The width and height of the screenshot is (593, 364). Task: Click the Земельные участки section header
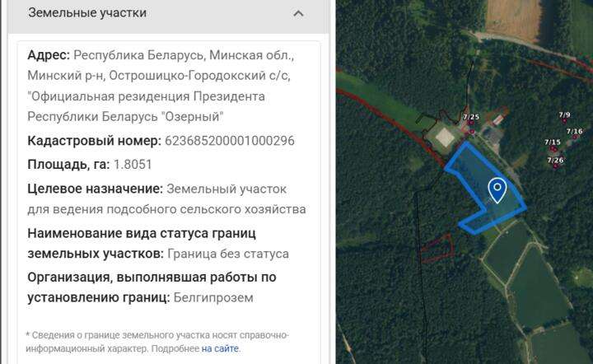(x=87, y=13)
